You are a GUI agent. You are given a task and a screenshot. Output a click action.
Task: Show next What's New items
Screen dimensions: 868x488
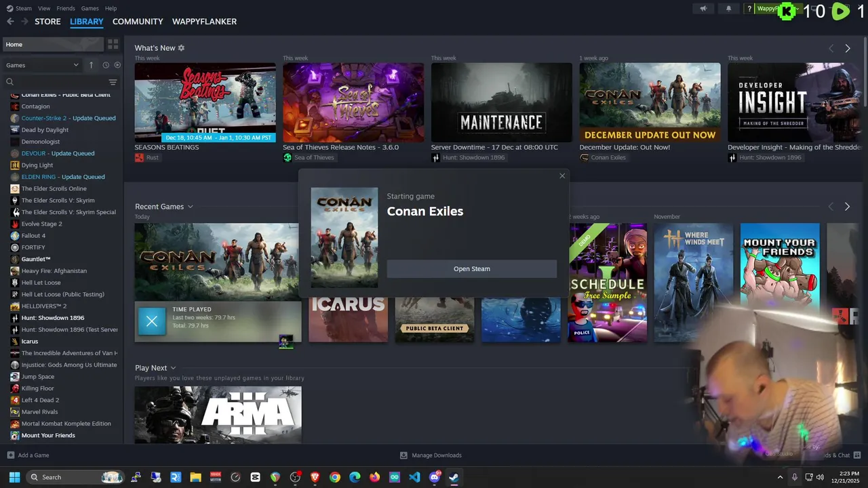(x=848, y=48)
